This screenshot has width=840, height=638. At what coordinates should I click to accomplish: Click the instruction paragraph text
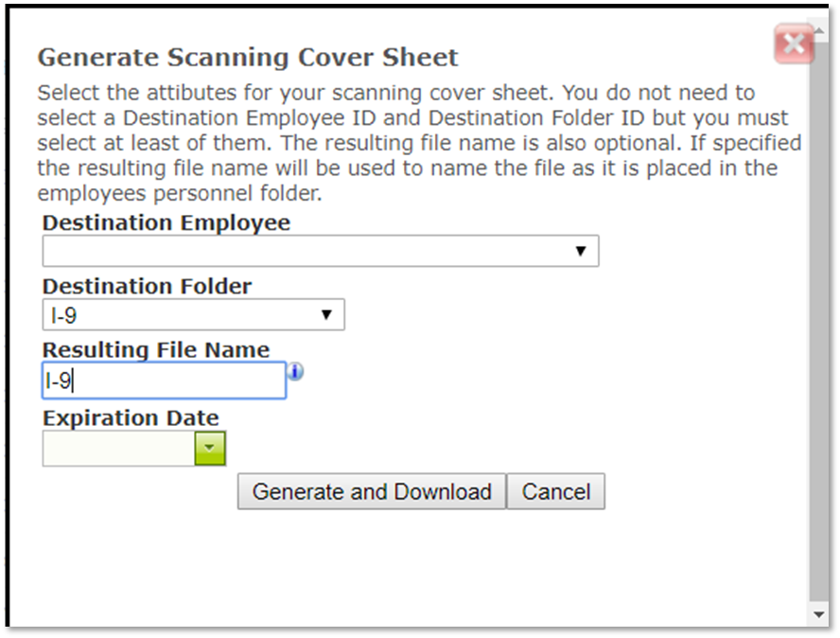[419, 143]
